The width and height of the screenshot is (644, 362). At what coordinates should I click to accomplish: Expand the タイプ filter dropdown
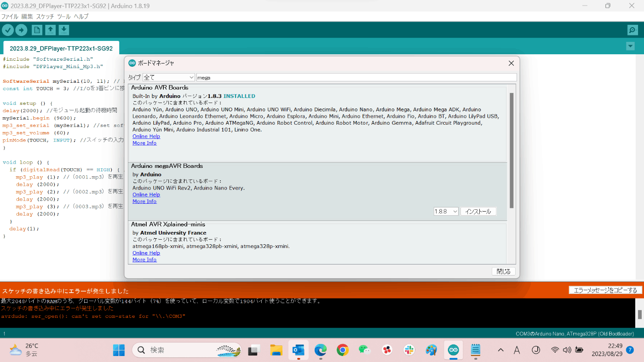[168, 77]
